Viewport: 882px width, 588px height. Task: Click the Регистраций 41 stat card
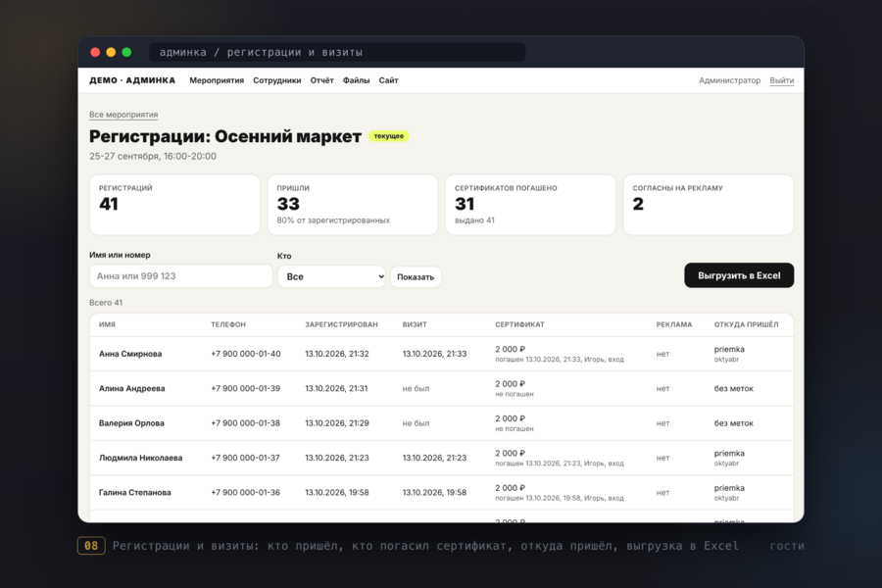pyautogui.click(x=175, y=204)
